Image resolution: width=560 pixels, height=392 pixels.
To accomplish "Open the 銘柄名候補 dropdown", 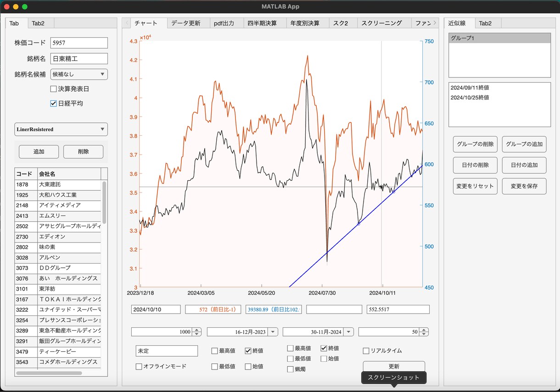I will click(x=79, y=74).
